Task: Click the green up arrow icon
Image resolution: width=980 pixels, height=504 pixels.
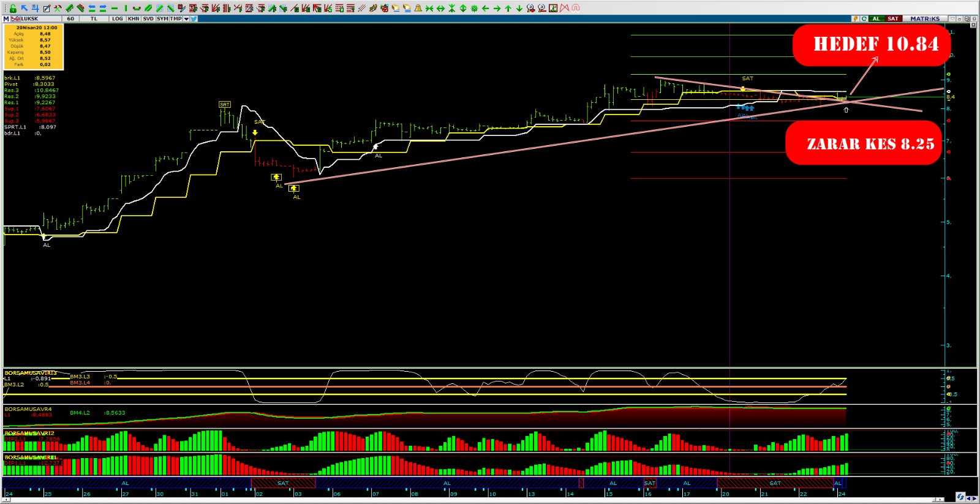Action: [508, 9]
